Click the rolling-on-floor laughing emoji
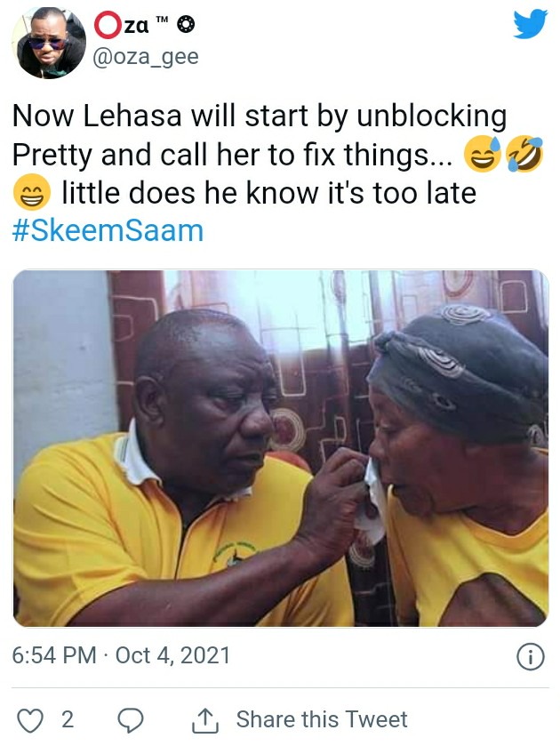The height and width of the screenshot is (746, 560). coord(524,154)
